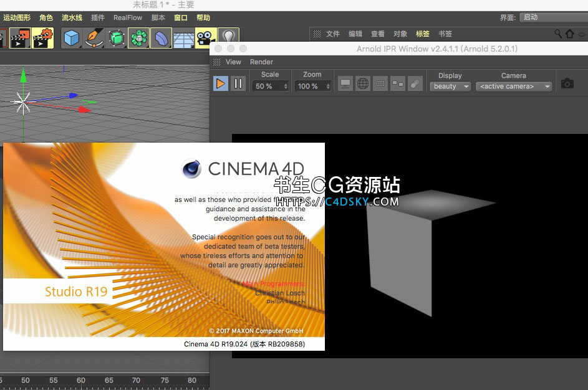Open Object Manager 编辑 menu

(355, 34)
